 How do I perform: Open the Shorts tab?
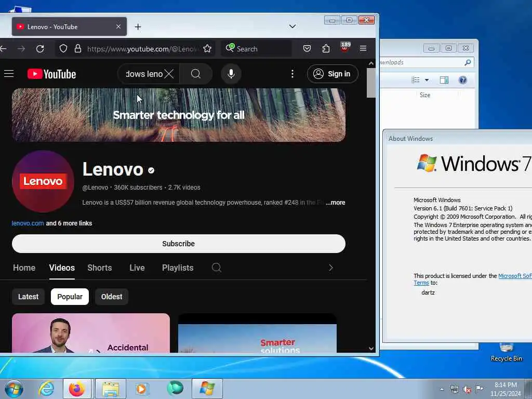[99, 268]
